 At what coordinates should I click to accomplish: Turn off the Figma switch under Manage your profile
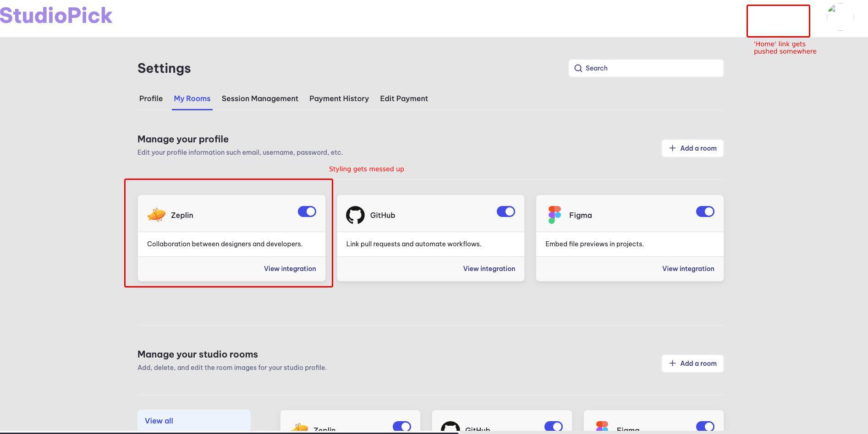pyautogui.click(x=705, y=212)
